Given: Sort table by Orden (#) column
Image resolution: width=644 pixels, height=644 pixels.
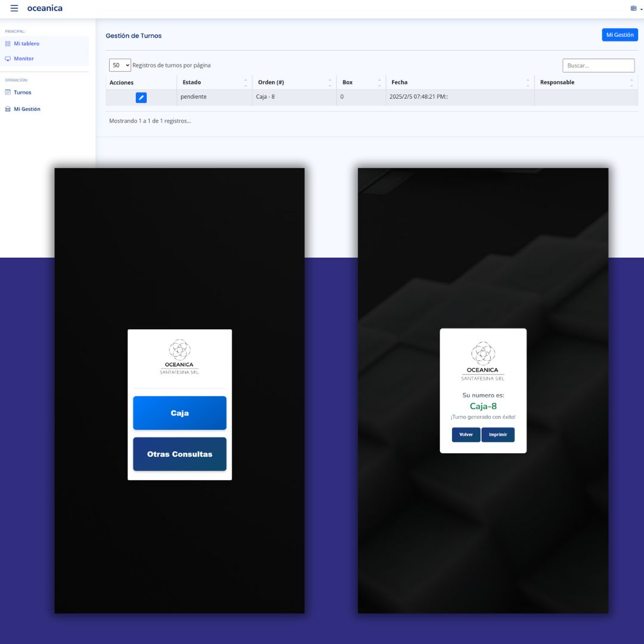Looking at the screenshot, I should point(294,82).
